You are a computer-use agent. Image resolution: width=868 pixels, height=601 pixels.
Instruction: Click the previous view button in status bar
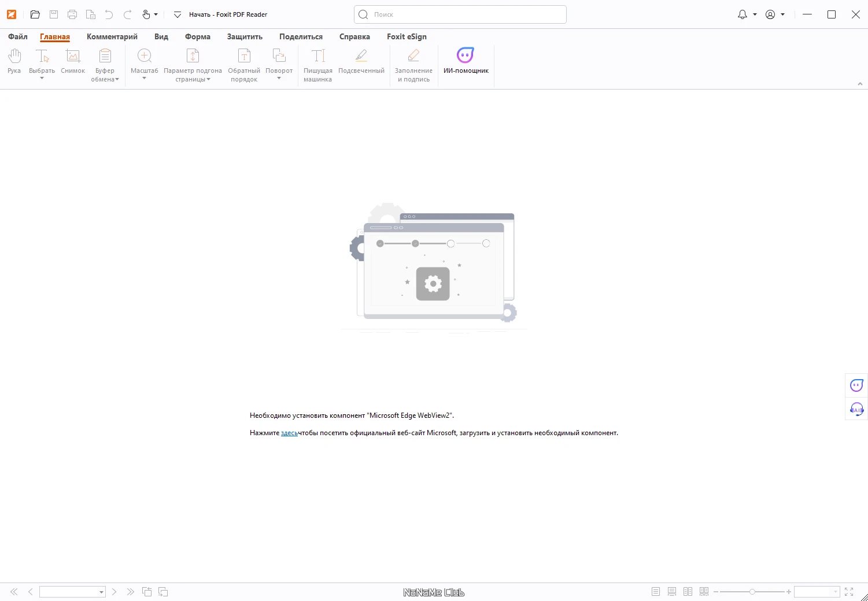(147, 592)
